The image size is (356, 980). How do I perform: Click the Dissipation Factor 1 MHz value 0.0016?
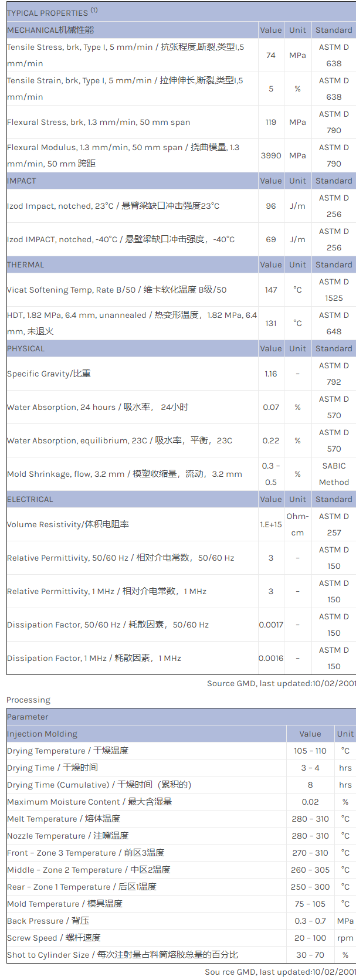[271, 658]
